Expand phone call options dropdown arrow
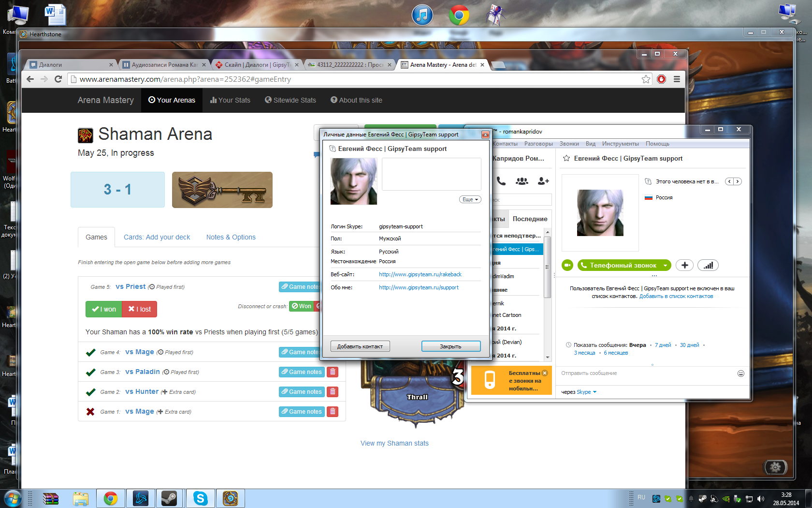Screen dimensions: 812x508 (665, 265)
